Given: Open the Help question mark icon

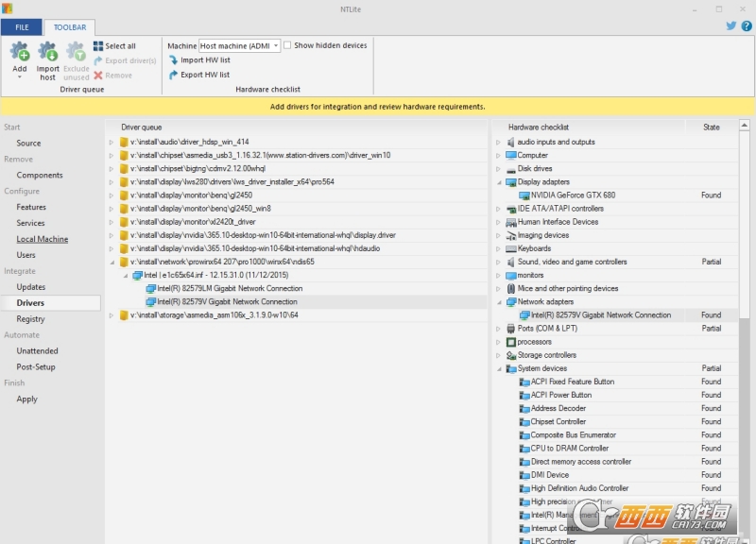Looking at the screenshot, I should [747, 26].
